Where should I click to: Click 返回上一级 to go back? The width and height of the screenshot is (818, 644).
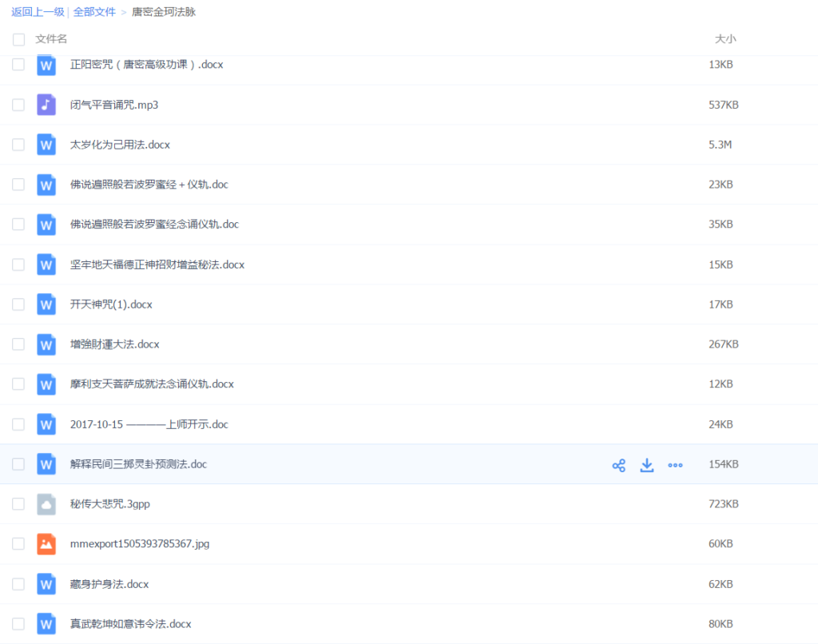(x=37, y=12)
